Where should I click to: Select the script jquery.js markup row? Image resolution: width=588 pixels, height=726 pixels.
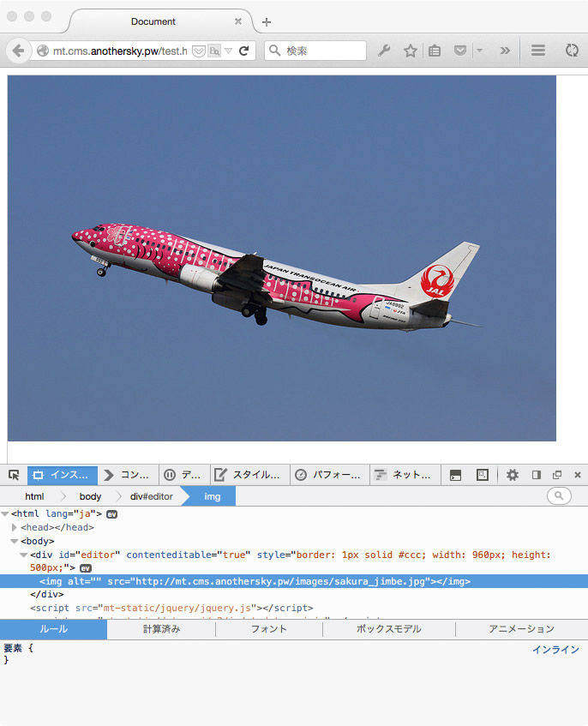tap(294, 608)
